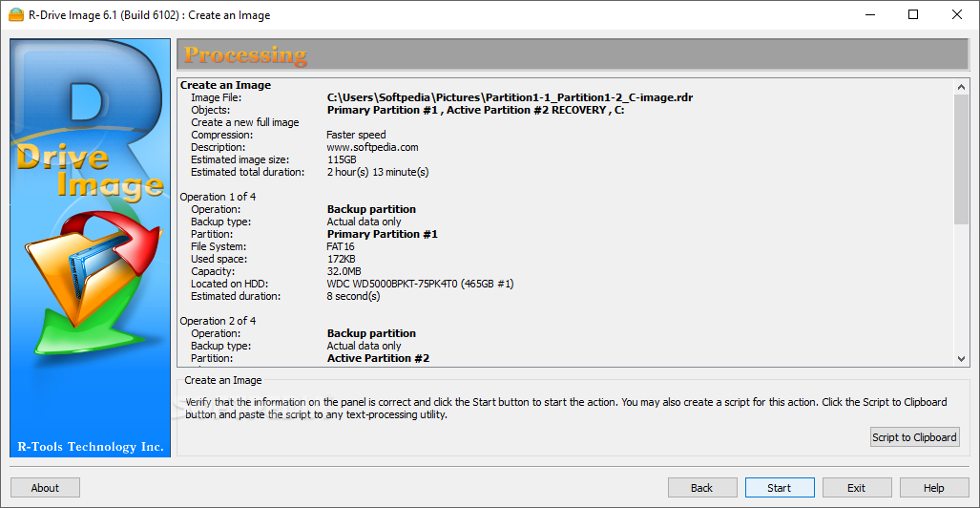Open the Help button
Viewport: 980px width, 508px height.
(934, 487)
